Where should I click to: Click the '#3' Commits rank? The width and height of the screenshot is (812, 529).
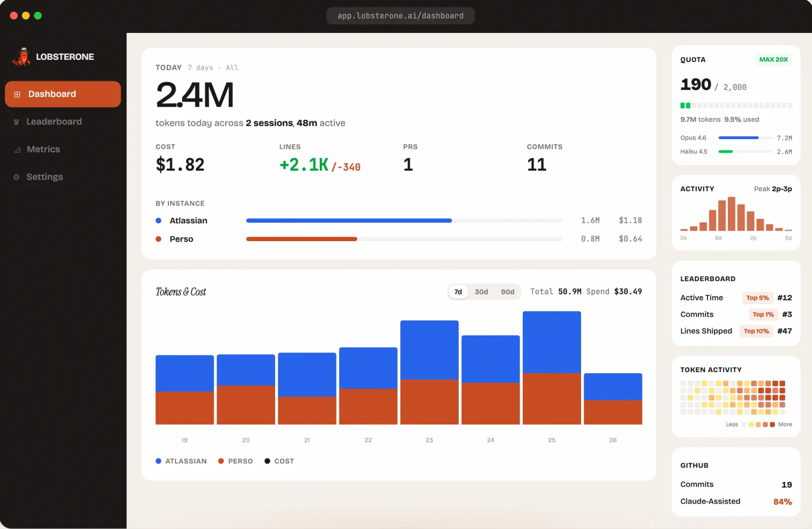[x=787, y=314]
